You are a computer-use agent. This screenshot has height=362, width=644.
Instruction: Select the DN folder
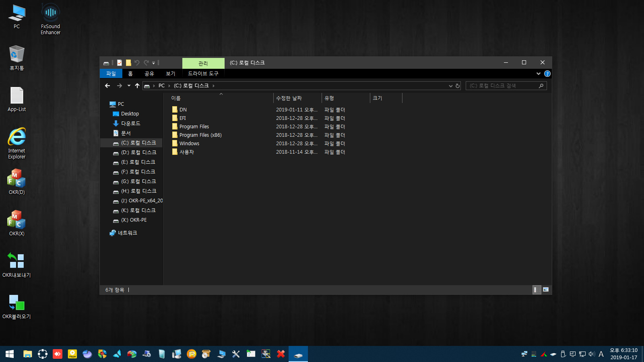[x=179, y=109]
